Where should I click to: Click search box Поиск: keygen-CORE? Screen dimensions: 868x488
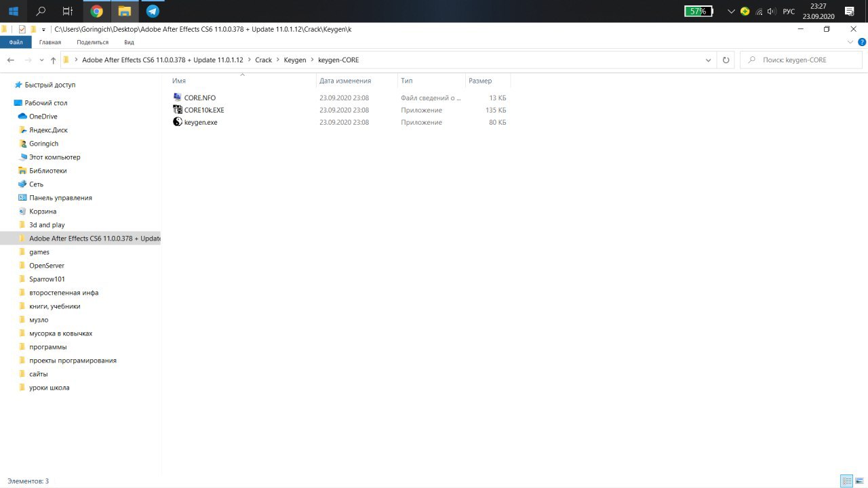coord(801,60)
